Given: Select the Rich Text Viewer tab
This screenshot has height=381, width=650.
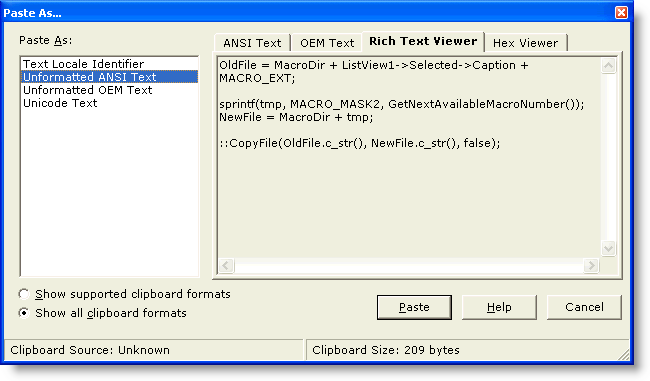Looking at the screenshot, I should 423,41.
